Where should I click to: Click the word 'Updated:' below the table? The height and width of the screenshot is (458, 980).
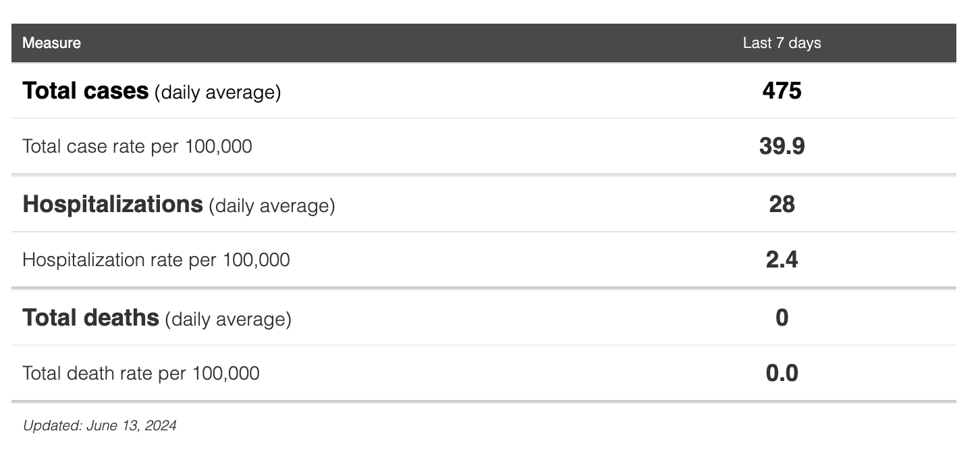coord(52,426)
